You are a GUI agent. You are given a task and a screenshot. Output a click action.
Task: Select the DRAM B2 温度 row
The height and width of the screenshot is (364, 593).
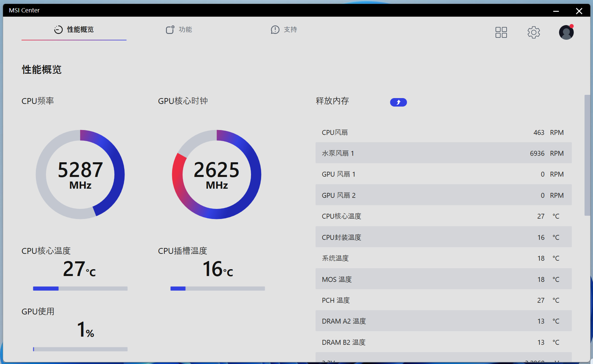pyautogui.click(x=444, y=342)
